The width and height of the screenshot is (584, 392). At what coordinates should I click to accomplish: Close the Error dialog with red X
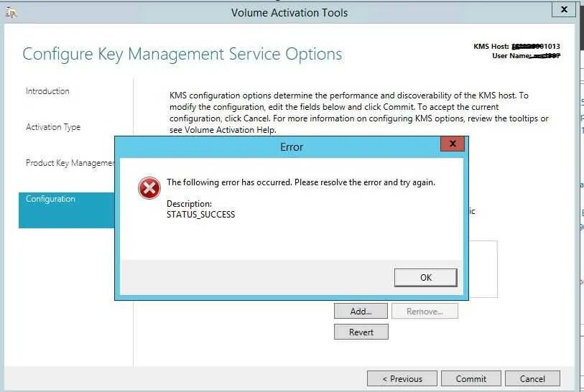453,144
